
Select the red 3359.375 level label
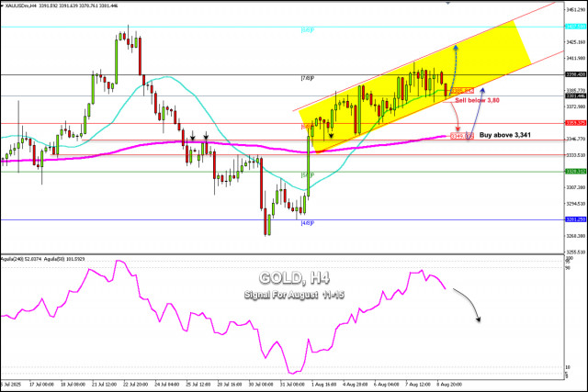tap(576, 123)
